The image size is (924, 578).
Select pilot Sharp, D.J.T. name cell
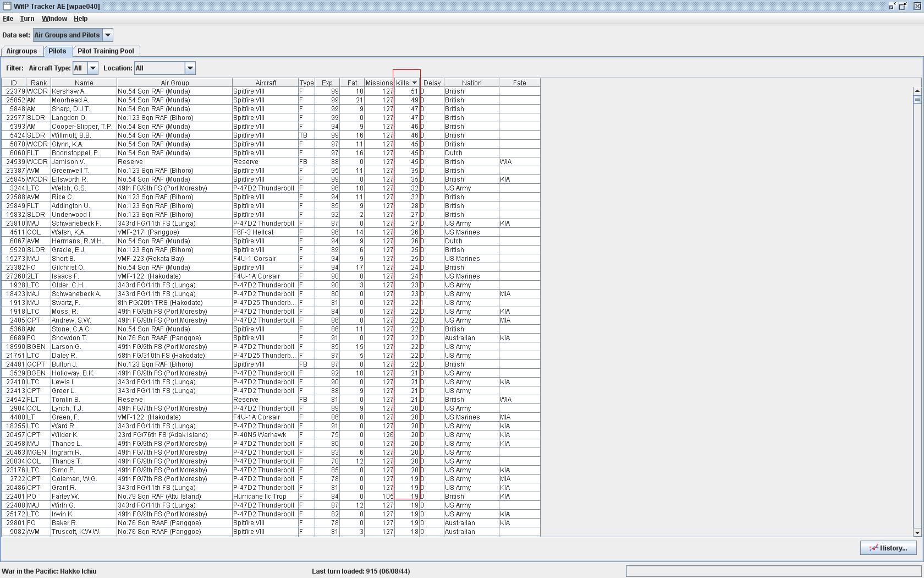point(84,109)
